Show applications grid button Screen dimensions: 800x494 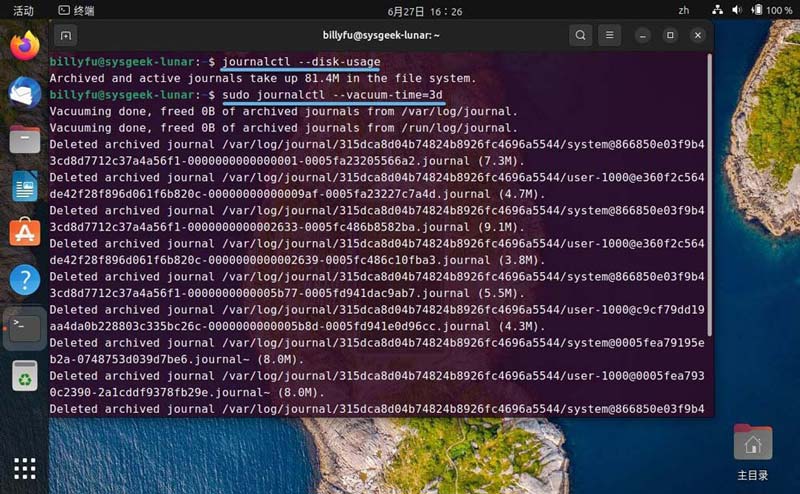tap(24, 468)
